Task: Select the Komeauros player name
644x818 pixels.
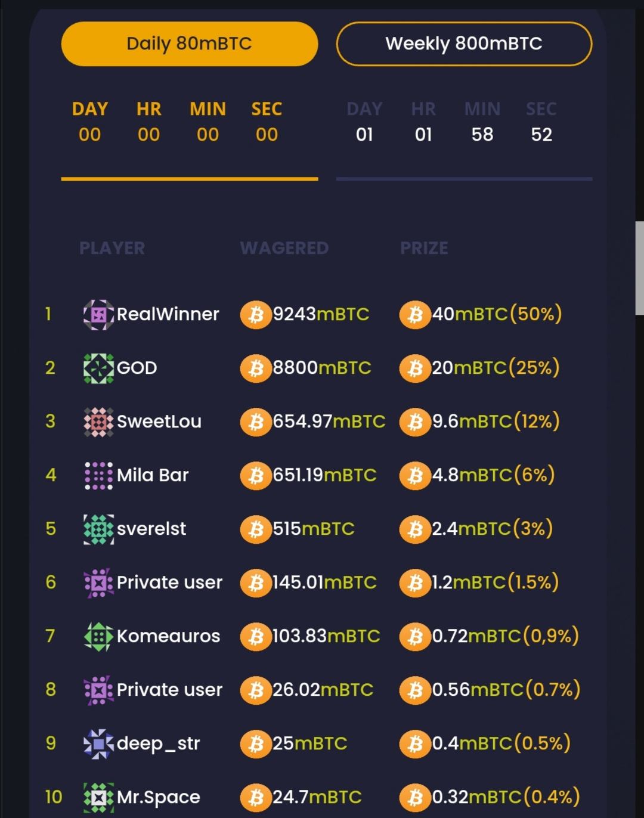Action: (x=168, y=636)
